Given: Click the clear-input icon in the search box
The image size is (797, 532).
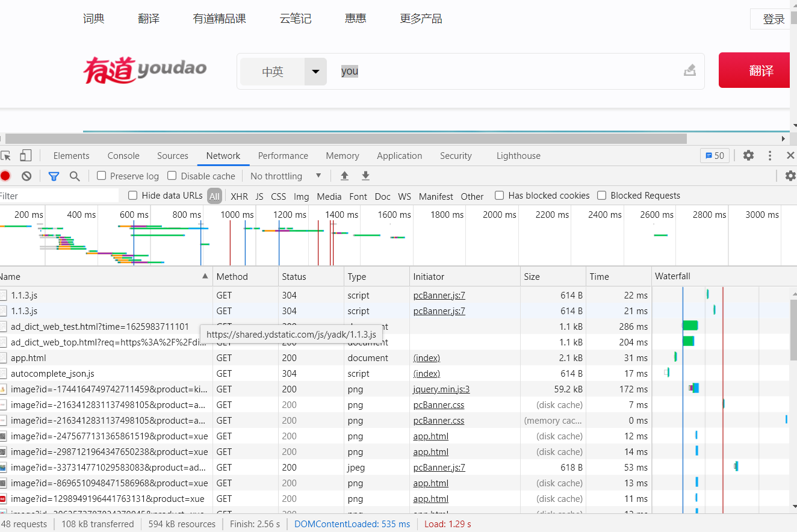Looking at the screenshot, I should click(690, 70).
